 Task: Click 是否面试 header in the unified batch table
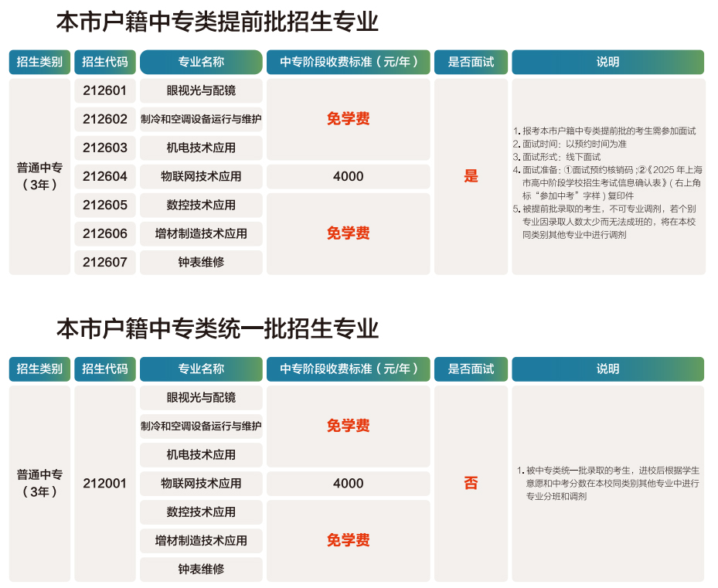tap(471, 369)
